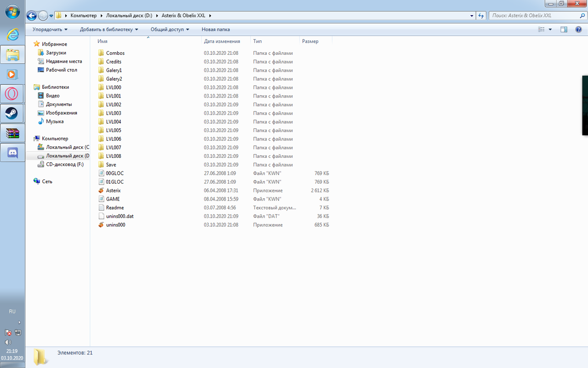Go forward with the navigation arrow
The height and width of the screenshot is (368, 588).
[x=43, y=16]
